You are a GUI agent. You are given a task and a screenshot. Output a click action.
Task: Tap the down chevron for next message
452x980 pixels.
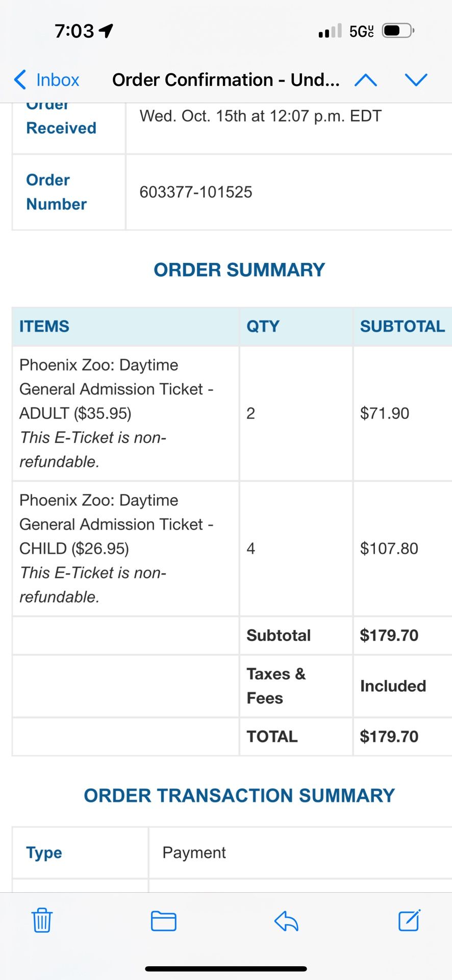(x=417, y=80)
